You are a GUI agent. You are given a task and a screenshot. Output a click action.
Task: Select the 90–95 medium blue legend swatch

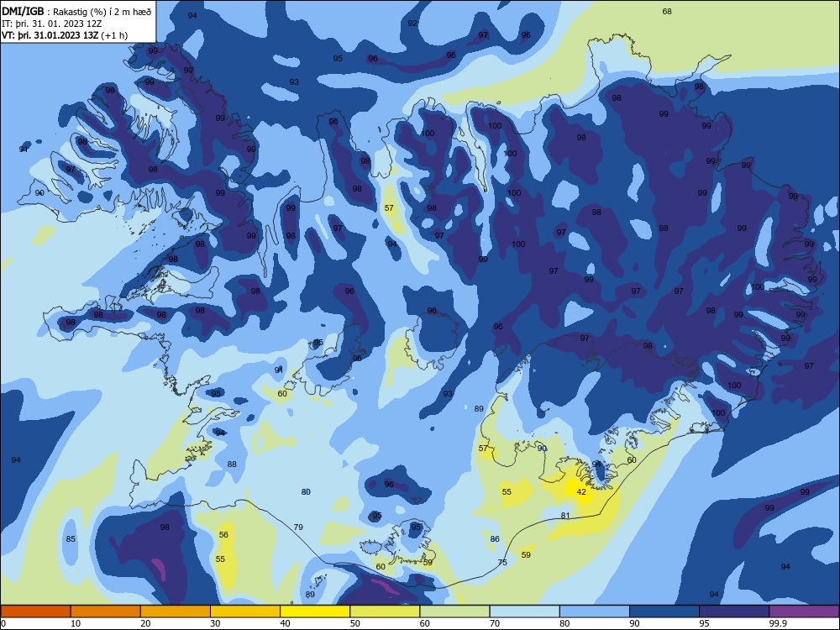[x=664, y=612]
